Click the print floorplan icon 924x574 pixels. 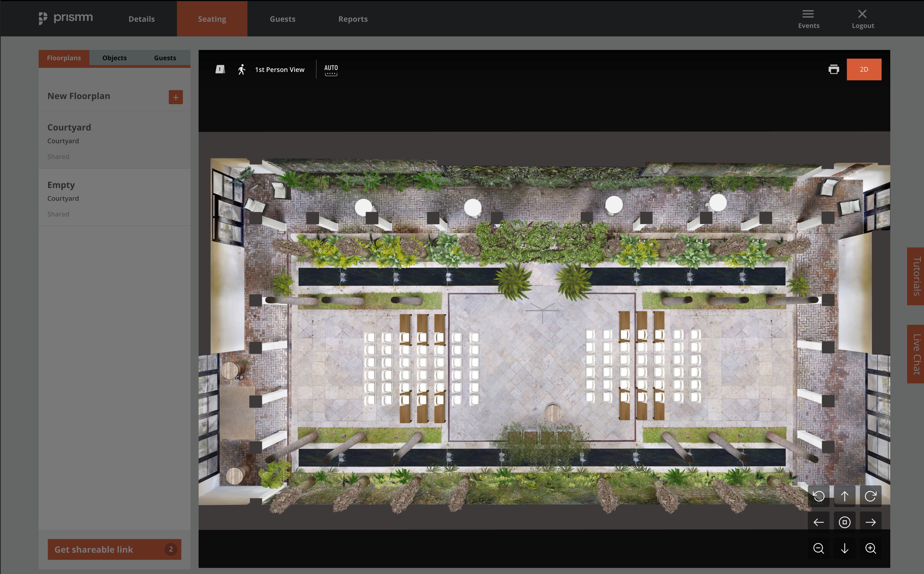point(833,69)
